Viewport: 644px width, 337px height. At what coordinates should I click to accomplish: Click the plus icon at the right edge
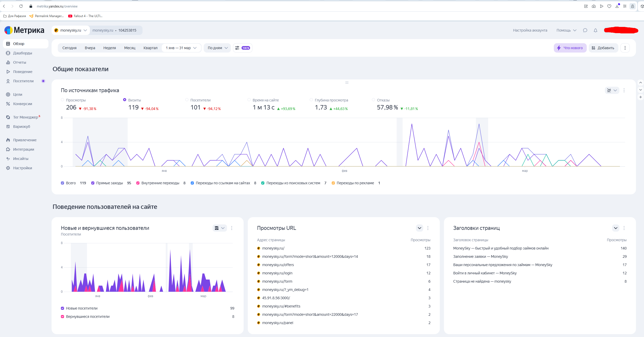point(641,97)
